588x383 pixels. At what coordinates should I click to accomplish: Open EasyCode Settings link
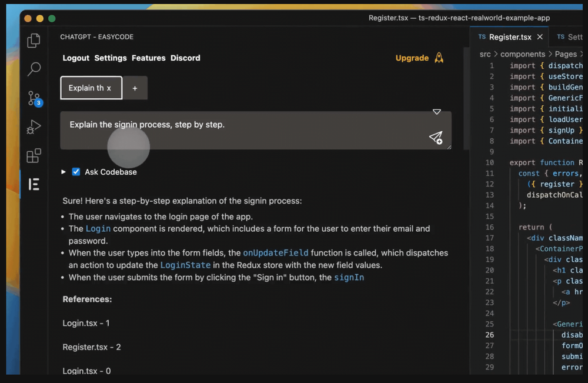[x=111, y=58]
